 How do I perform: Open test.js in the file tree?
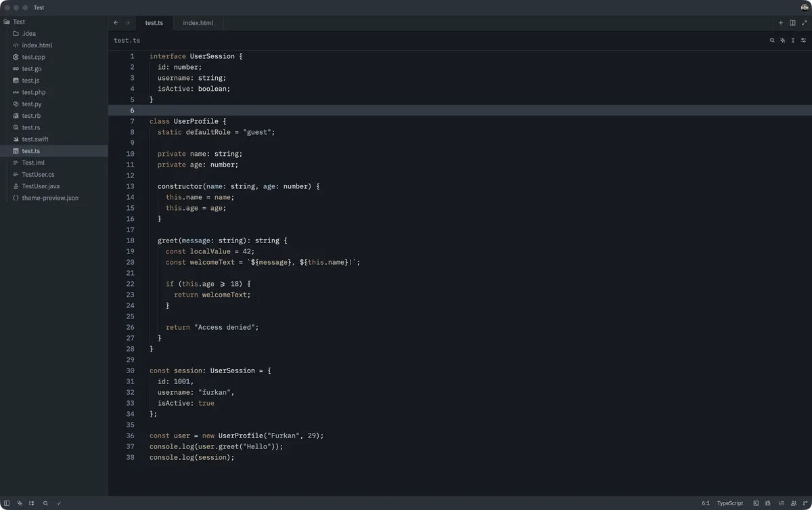point(54,81)
